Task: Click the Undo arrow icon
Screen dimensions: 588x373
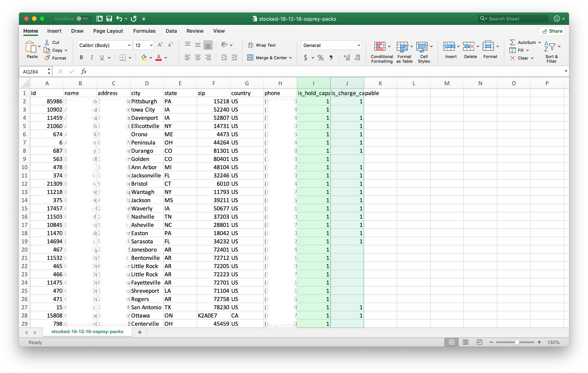Action: tap(119, 19)
